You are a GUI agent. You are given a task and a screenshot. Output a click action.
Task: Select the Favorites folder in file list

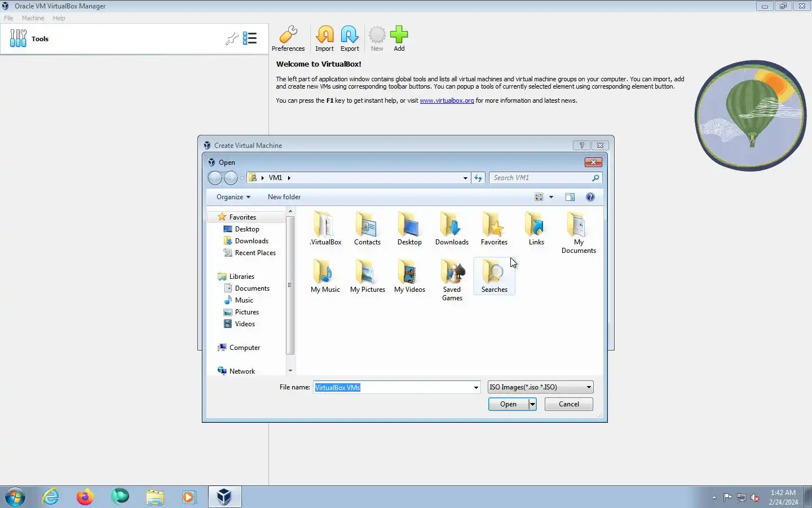494,228
